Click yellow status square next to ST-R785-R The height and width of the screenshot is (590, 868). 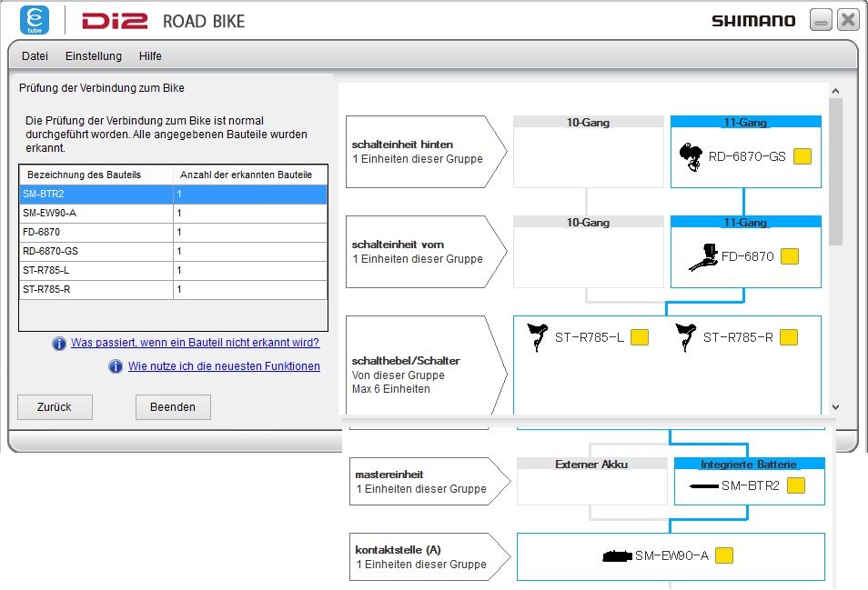point(788,337)
